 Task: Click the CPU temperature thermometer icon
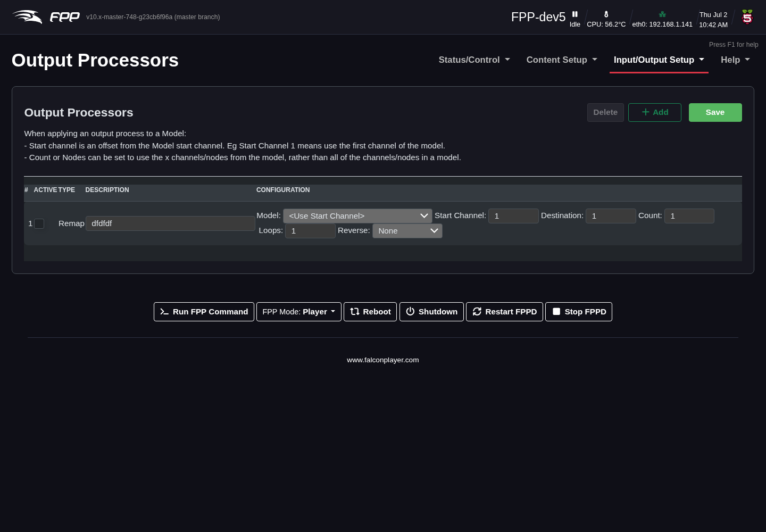(x=606, y=14)
